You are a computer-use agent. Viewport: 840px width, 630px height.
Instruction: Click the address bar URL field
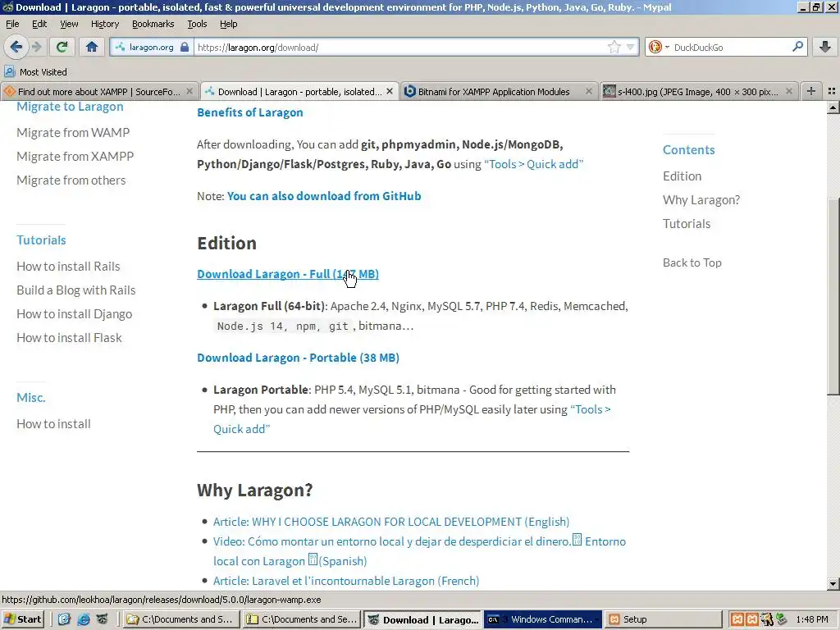click(x=400, y=47)
